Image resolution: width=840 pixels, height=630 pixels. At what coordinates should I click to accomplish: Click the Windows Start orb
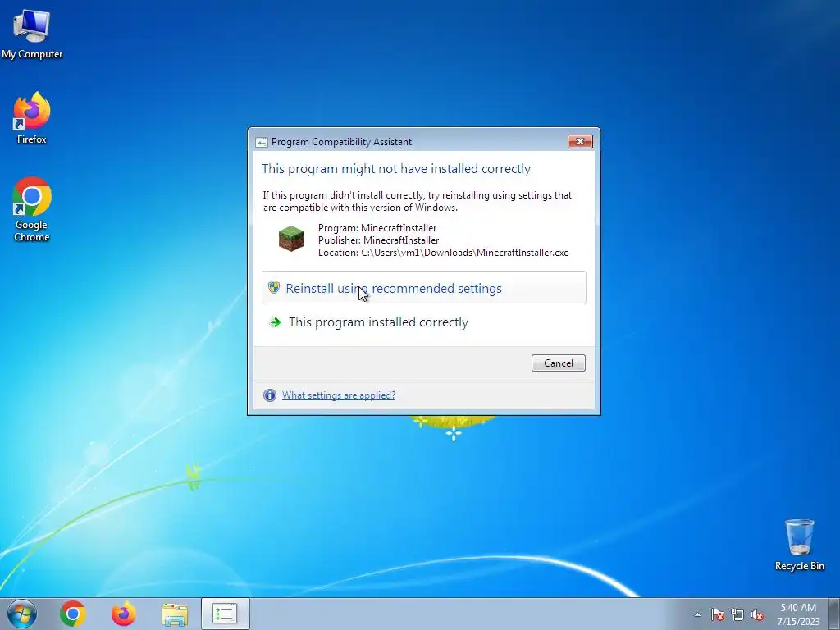22,614
